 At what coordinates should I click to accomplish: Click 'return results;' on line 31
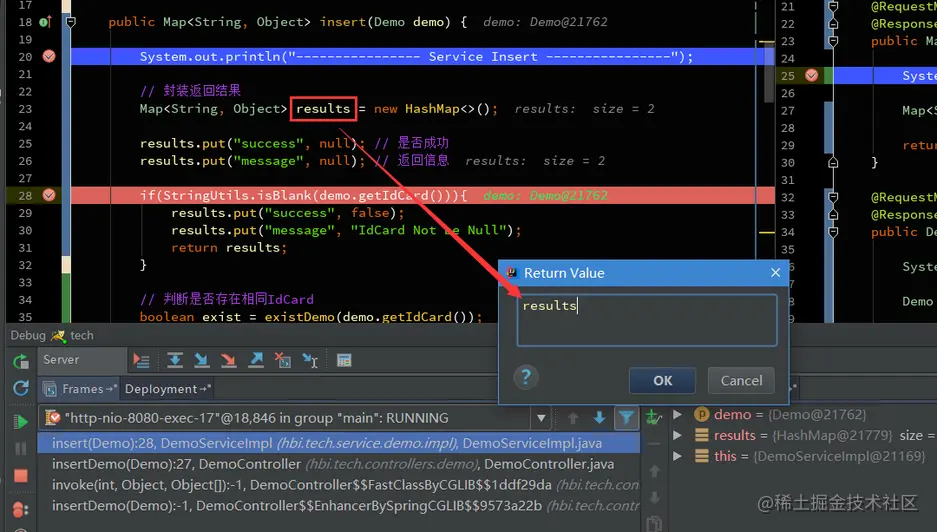coord(229,247)
